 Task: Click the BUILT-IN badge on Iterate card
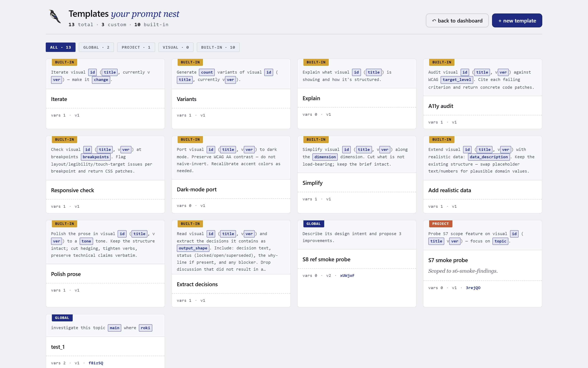(x=64, y=62)
